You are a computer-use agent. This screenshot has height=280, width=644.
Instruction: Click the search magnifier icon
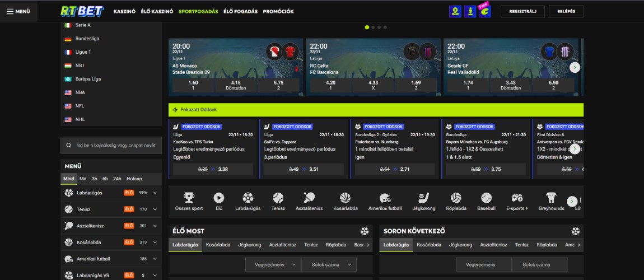coord(68,146)
